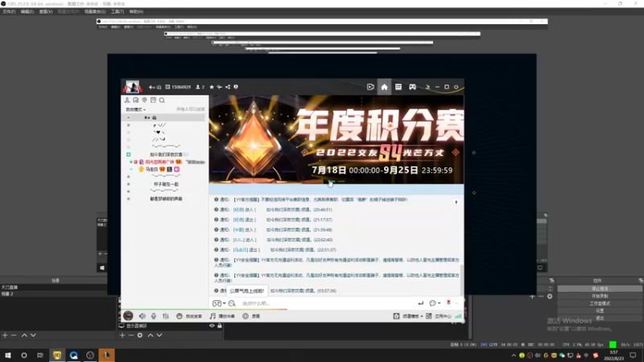Remove selected source with minus icon
Viewport: 644px width, 362px height.
[131, 335]
